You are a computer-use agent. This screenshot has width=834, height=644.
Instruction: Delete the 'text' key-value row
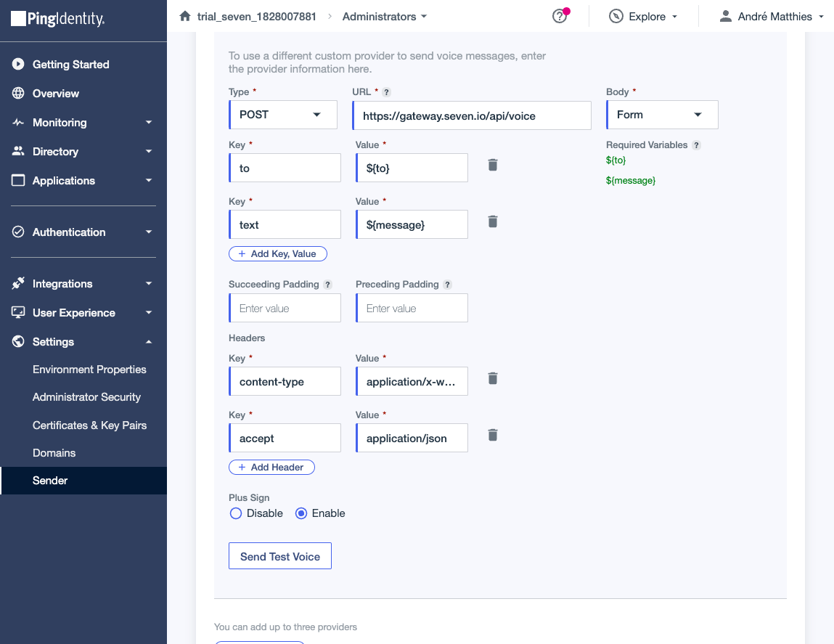[493, 221]
